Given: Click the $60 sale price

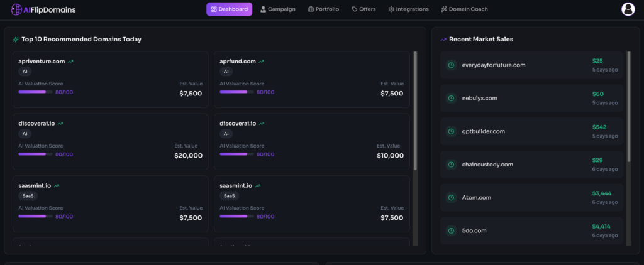Looking at the screenshot, I should point(598,94).
